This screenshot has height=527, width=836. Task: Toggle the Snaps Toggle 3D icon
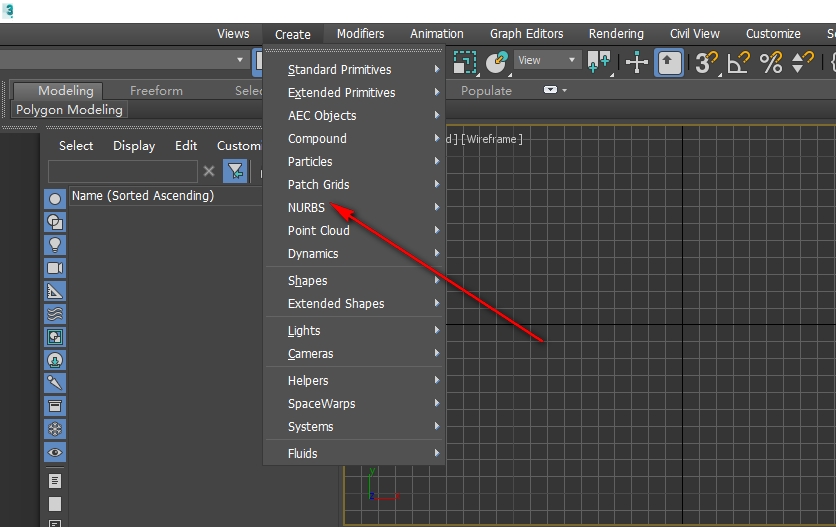pyautogui.click(x=707, y=62)
